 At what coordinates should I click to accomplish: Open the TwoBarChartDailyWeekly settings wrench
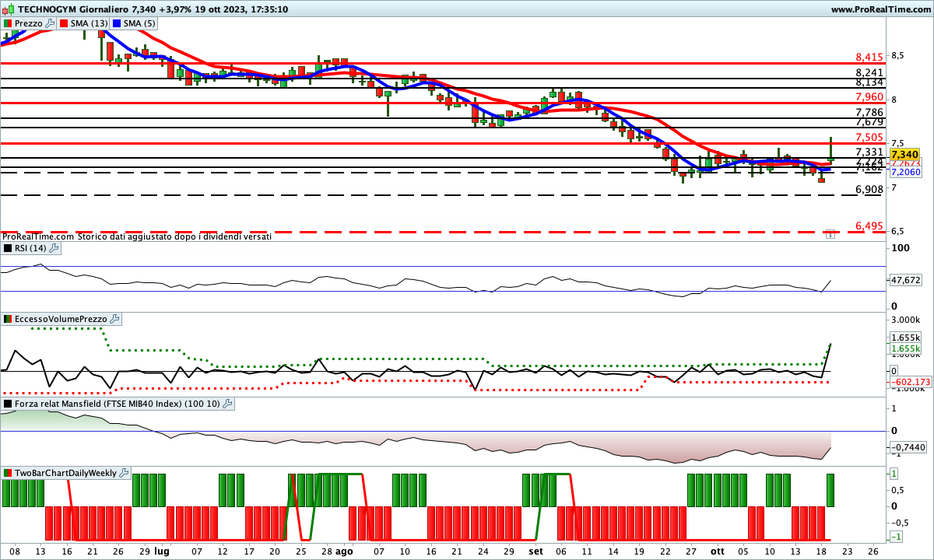pos(124,473)
